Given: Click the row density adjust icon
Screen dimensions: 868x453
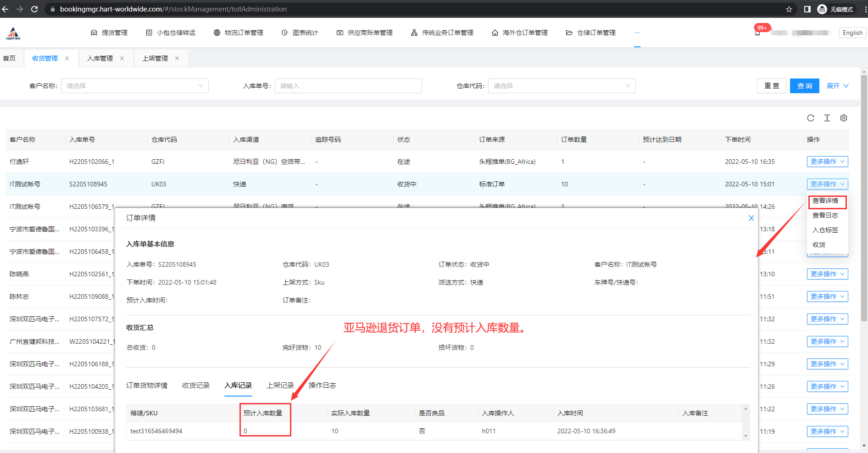Looking at the screenshot, I should pos(827,118).
